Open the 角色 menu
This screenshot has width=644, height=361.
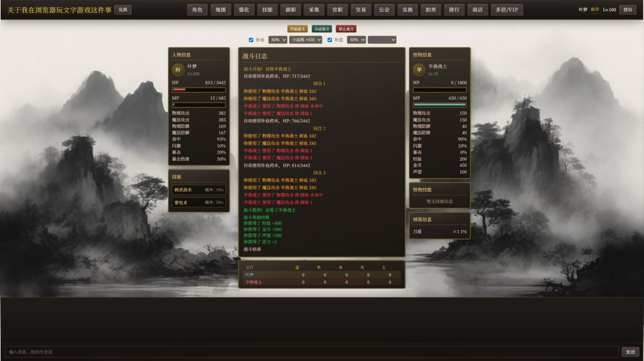coord(197,10)
